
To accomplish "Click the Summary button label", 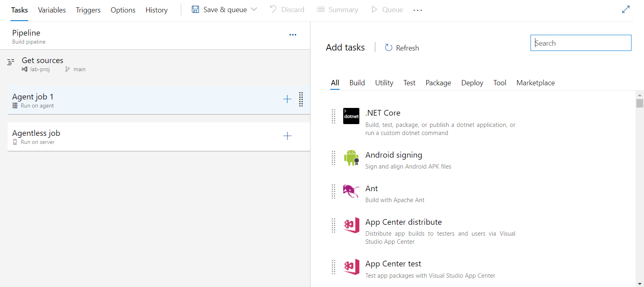I will click(x=343, y=10).
